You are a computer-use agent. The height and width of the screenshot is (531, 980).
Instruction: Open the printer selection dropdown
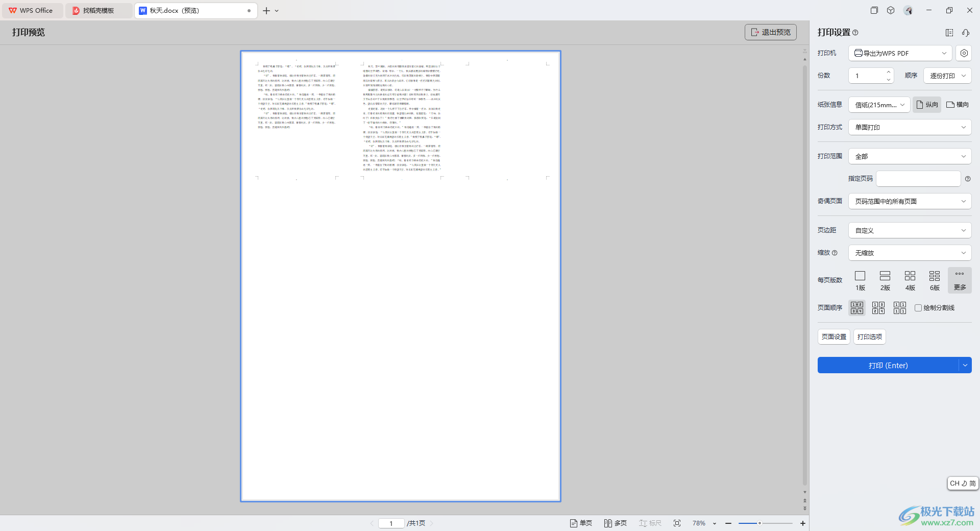coord(900,53)
